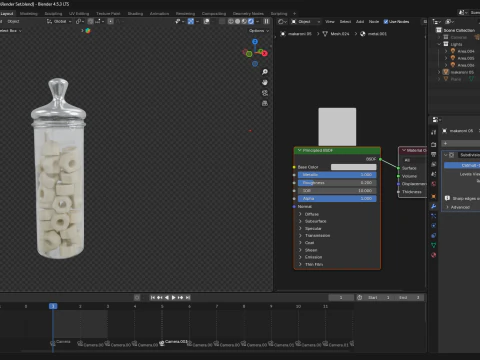Toggle the Use Nodes checkbox
Viewport: 480px width, 360px height.
pos(386,22)
